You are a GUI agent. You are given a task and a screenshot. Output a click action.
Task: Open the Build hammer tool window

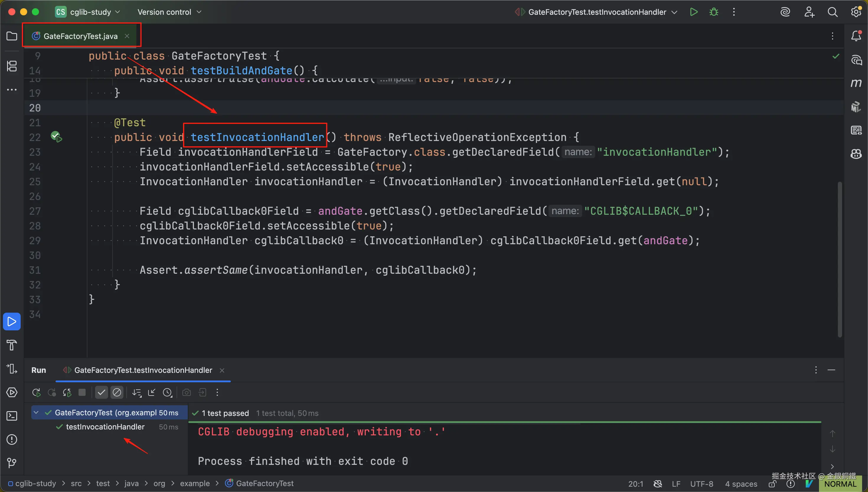click(x=12, y=345)
